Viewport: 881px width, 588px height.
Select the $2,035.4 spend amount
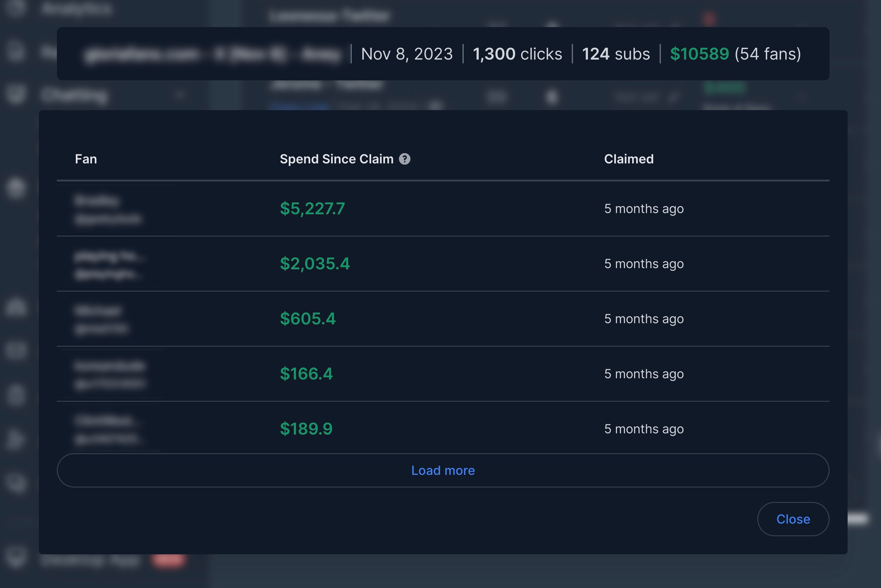[314, 264]
